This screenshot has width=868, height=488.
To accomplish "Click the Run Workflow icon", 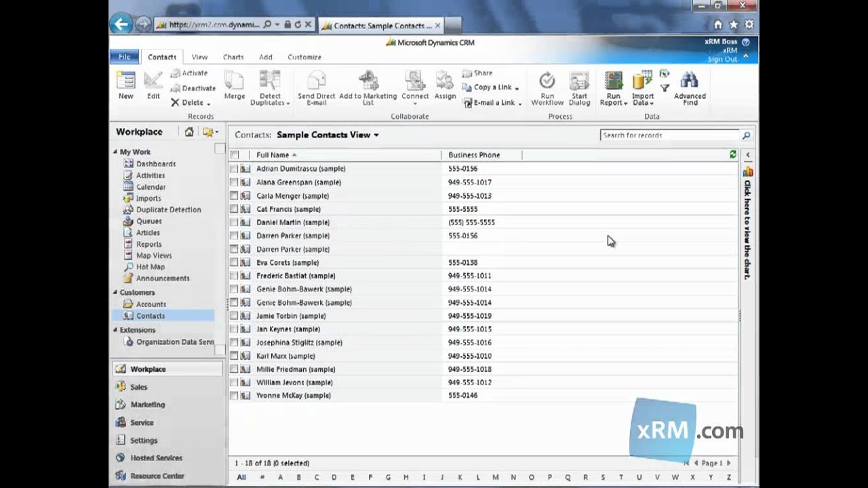I will (547, 81).
